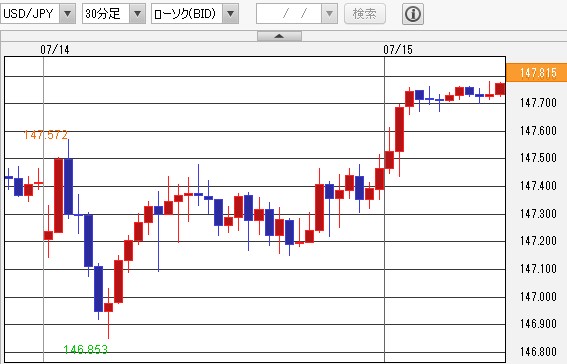Collapse the panel with the up-arrow handle
The height and width of the screenshot is (364, 567).
click(x=279, y=36)
